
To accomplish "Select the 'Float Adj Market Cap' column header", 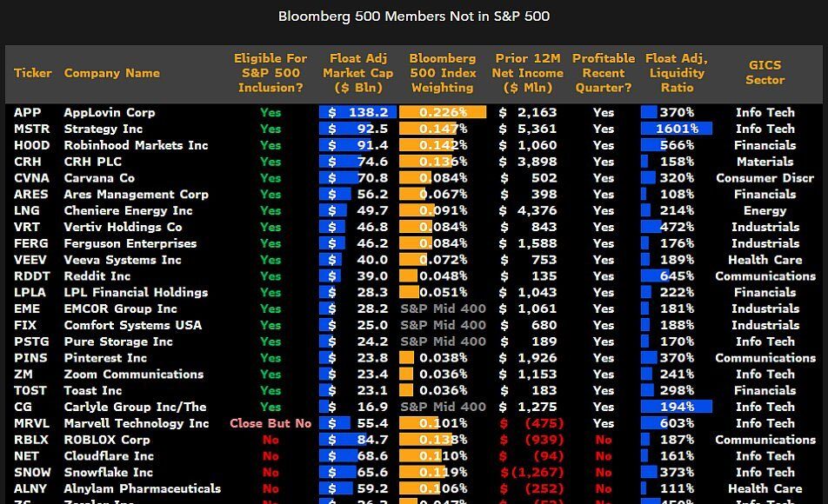I will coord(358,73).
